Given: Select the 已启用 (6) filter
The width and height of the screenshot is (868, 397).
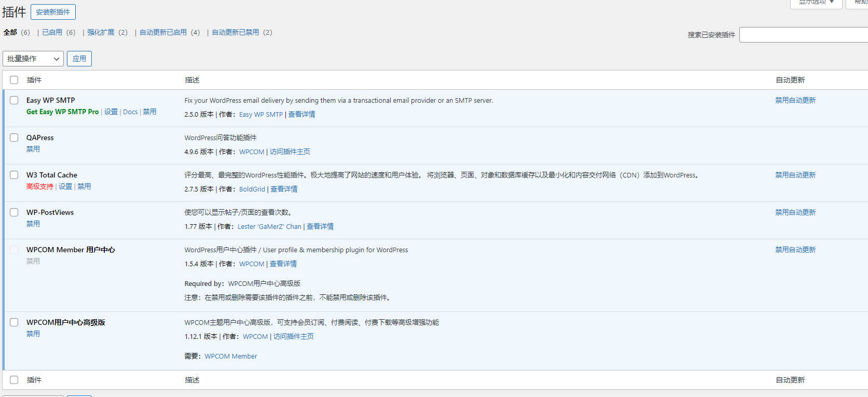Looking at the screenshot, I should tap(59, 32).
